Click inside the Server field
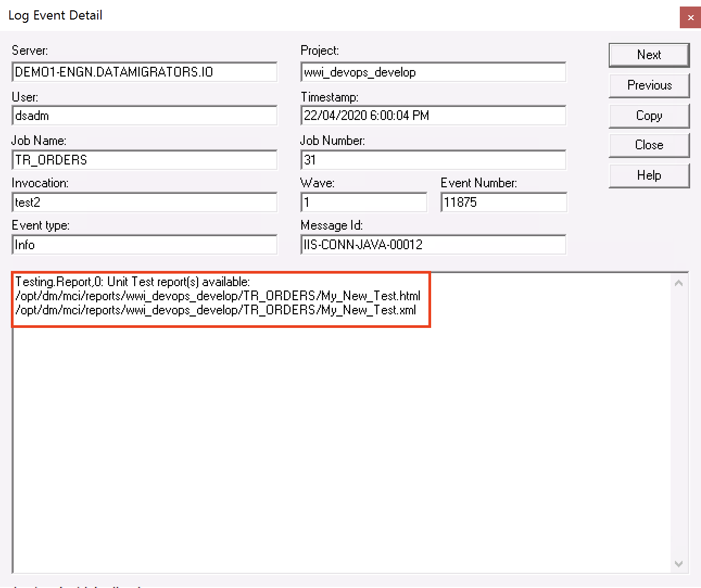The height and width of the screenshot is (588, 701). [x=144, y=72]
